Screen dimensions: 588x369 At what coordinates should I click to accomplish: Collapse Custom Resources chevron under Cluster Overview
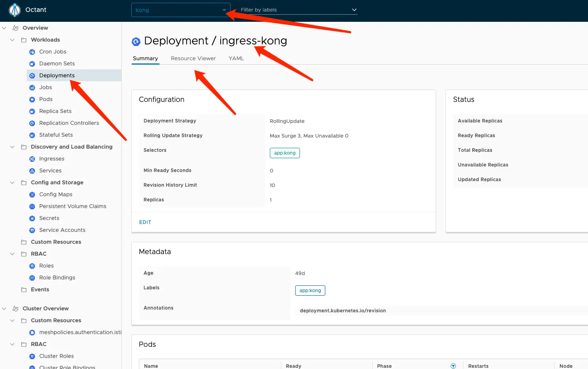(12, 321)
